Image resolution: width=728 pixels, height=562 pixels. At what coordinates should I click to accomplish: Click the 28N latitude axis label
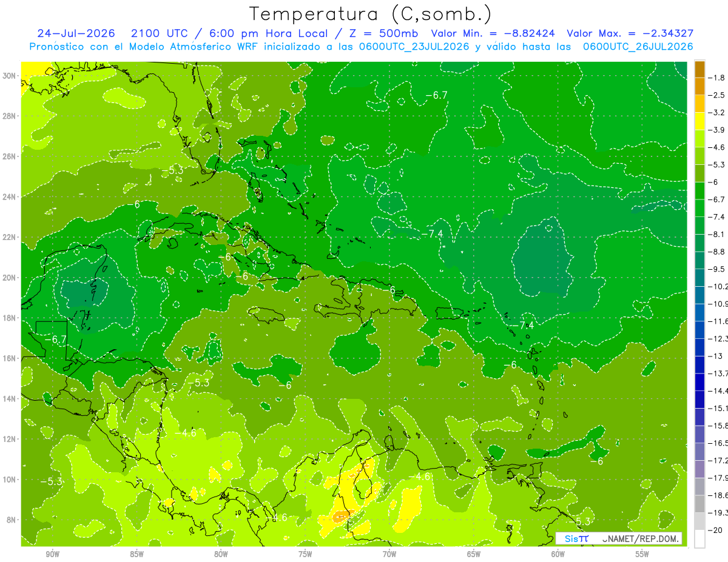pyautogui.click(x=10, y=116)
